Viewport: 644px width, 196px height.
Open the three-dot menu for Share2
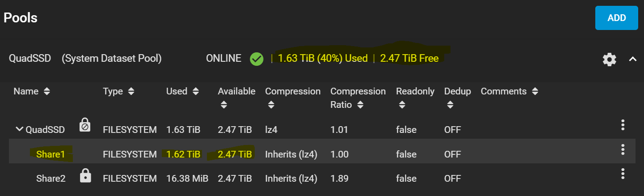pyautogui.click(x=623, y=174)
